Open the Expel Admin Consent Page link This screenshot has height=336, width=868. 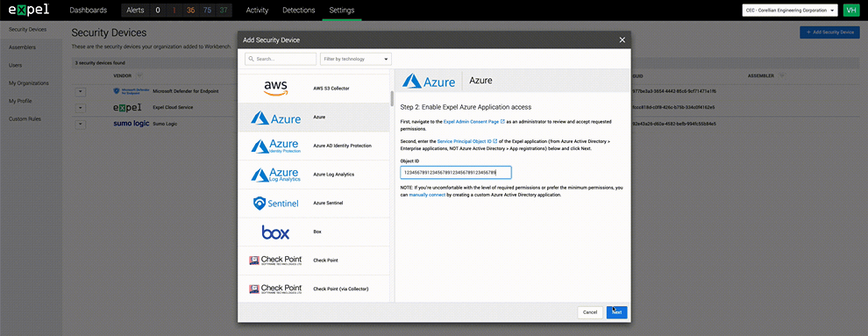coord(473,121)
